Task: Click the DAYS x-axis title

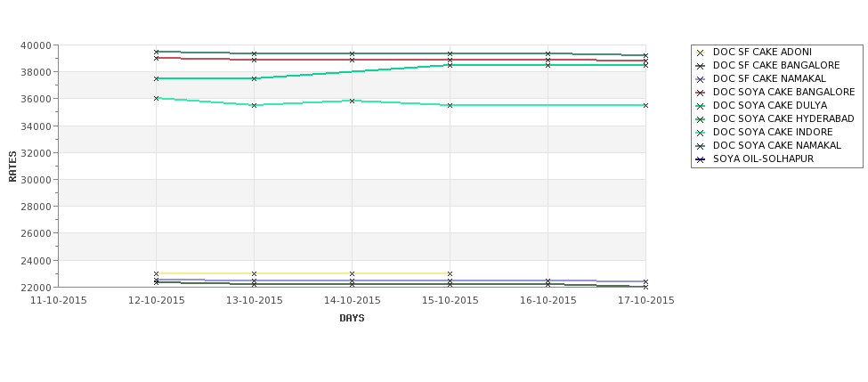Action: click(352, 319)
